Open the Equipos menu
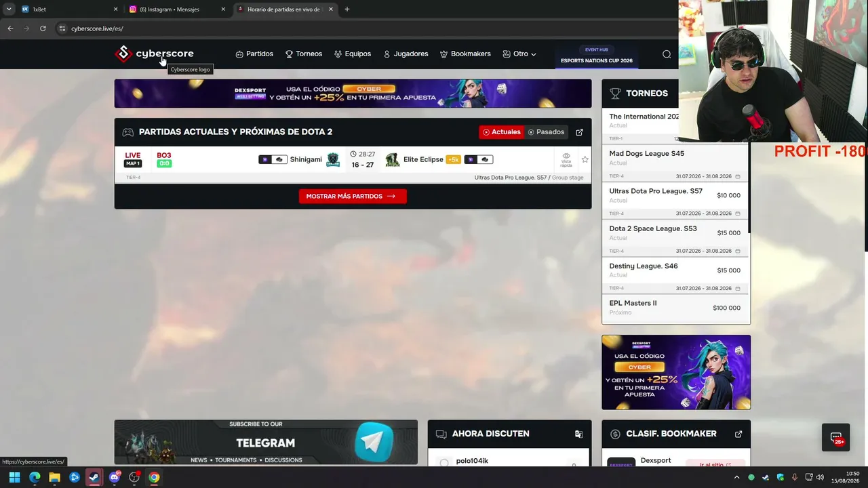The height and width of the screenshot is (488, 868). point(353,54)
